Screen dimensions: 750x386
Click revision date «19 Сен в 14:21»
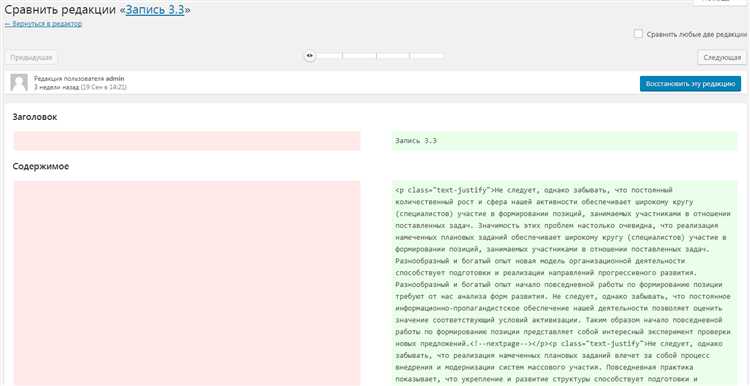pyautogui.click(x=104, y=88)
